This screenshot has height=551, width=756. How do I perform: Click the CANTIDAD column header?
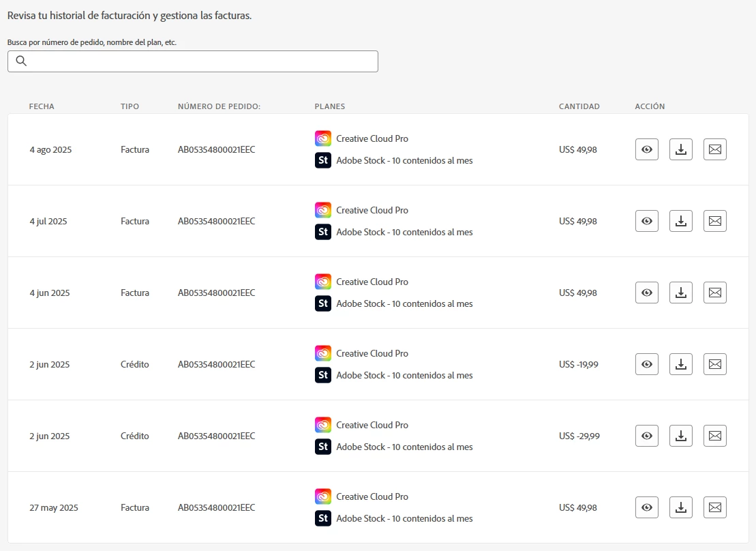point(579,106)
